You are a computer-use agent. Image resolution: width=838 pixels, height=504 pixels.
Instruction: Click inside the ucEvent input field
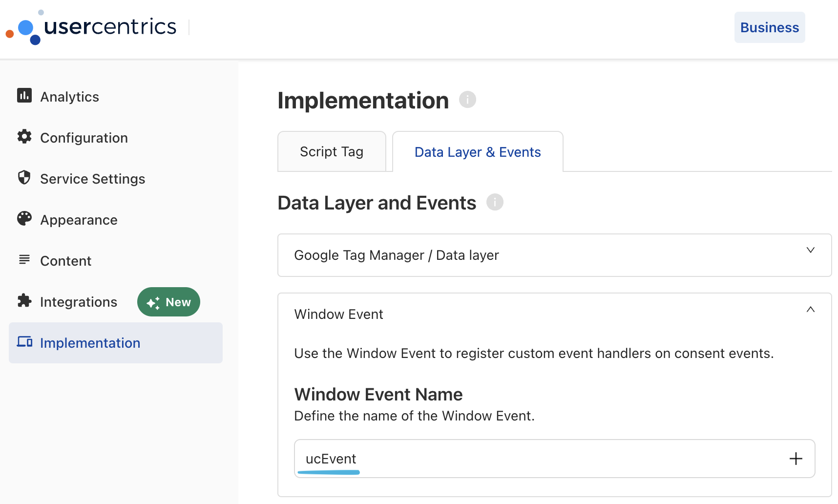[x=440, y=459]
